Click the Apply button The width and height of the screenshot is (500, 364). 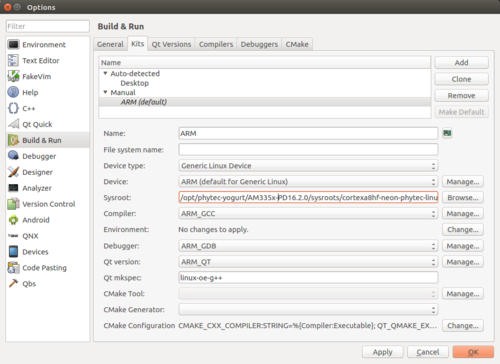click(383, 352)
